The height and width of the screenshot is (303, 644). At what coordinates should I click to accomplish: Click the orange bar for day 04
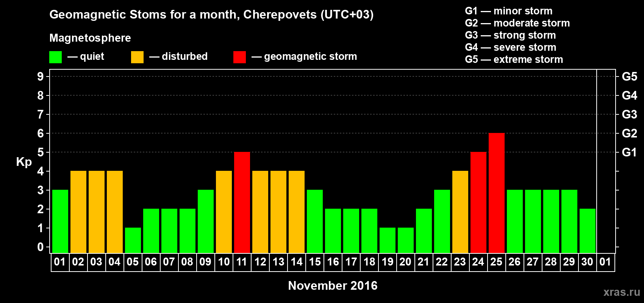pyautogui.click(x=115, y=212)
